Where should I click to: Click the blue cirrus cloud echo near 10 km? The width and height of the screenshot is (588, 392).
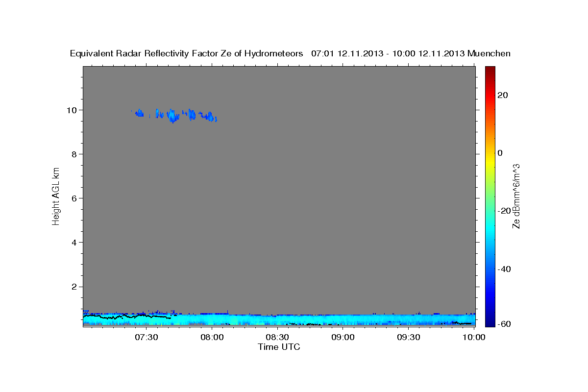point(173,116)
